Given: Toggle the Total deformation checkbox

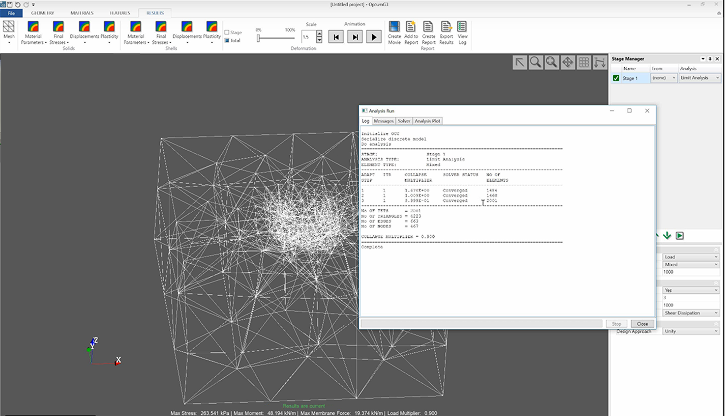Looking at the screenshot, I should click(227, 40).
